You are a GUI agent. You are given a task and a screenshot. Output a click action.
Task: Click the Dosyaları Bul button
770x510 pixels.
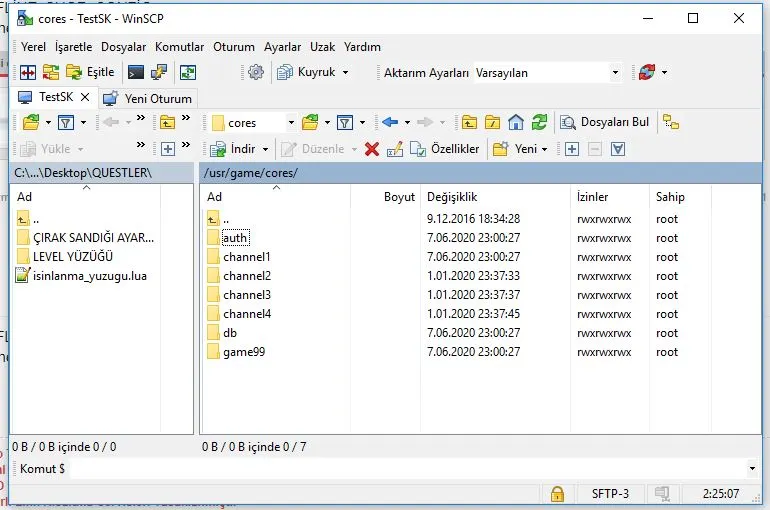pyautogui.click(x=605, y=123)
